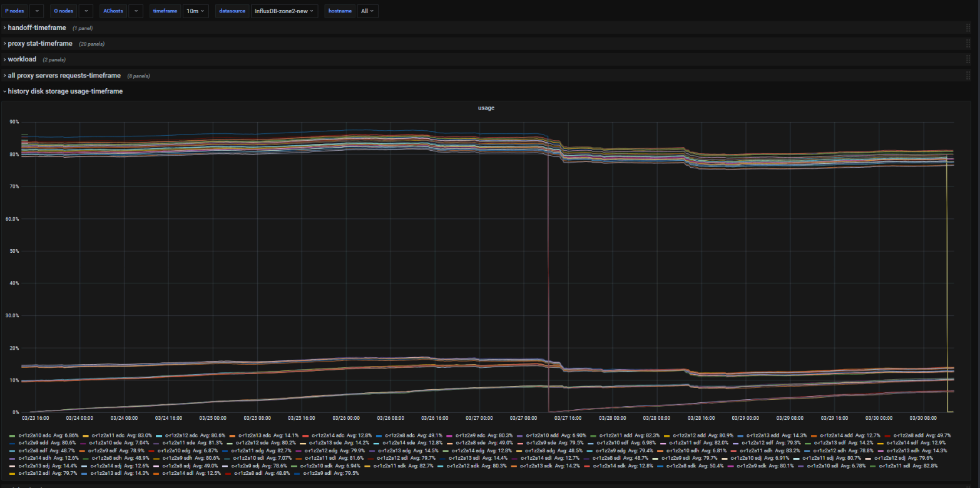
Task: Click the usage panel title
Action: [486, 108]
